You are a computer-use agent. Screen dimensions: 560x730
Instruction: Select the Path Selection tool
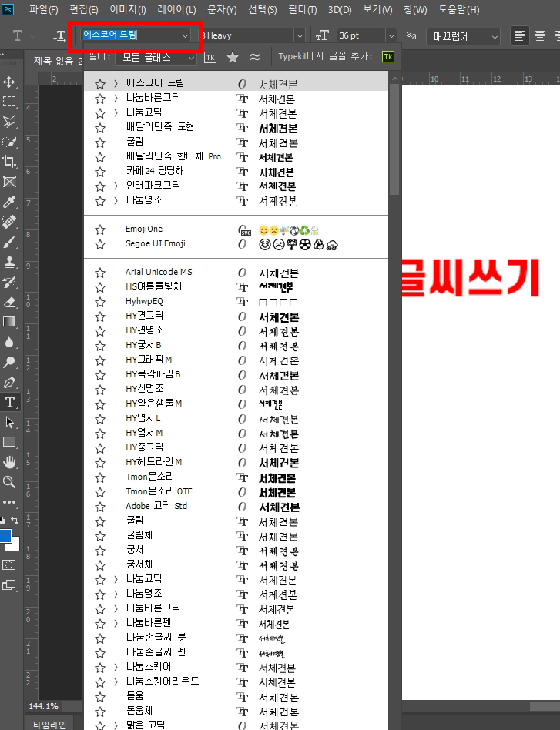pyautogui.click(x=8, y=422)
